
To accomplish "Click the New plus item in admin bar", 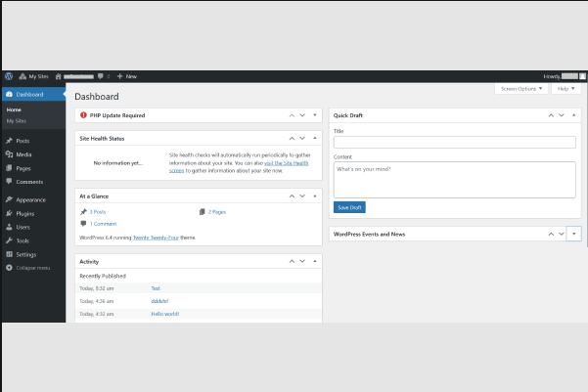I will click(127, 76).
